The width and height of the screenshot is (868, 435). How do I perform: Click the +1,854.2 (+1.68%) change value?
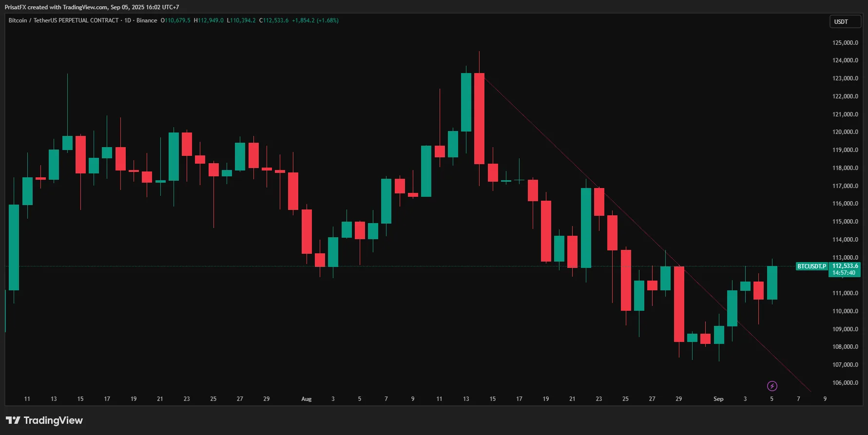315,20
